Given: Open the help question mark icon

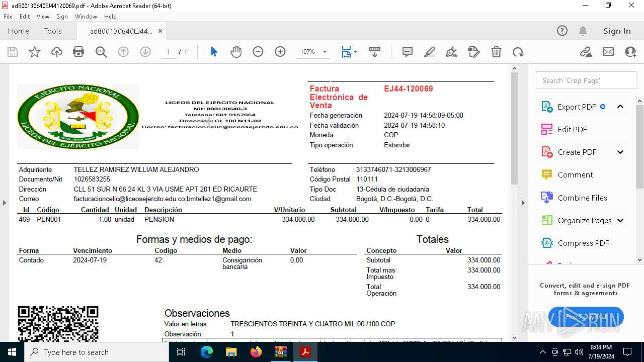Looking at the screenshot, I should (x=562, y=31).
